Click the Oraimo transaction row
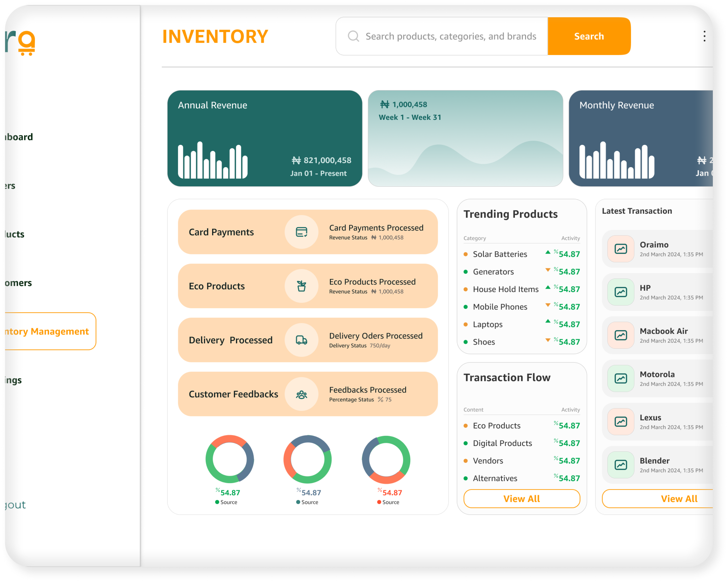728x582 pixels. tap(657, 249)
